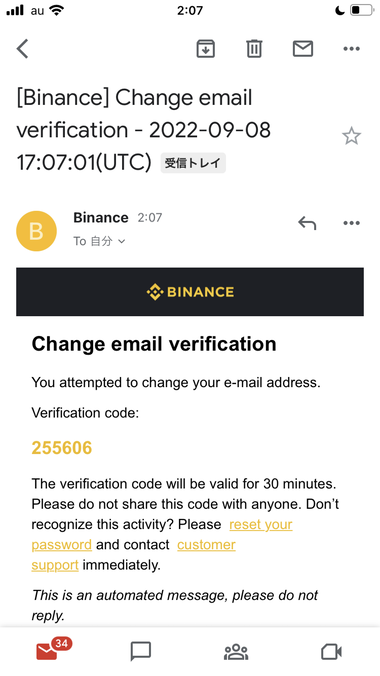Switch to the Mail tab with 34 badge
Screen dimensions: 380x676
point(53,650)
